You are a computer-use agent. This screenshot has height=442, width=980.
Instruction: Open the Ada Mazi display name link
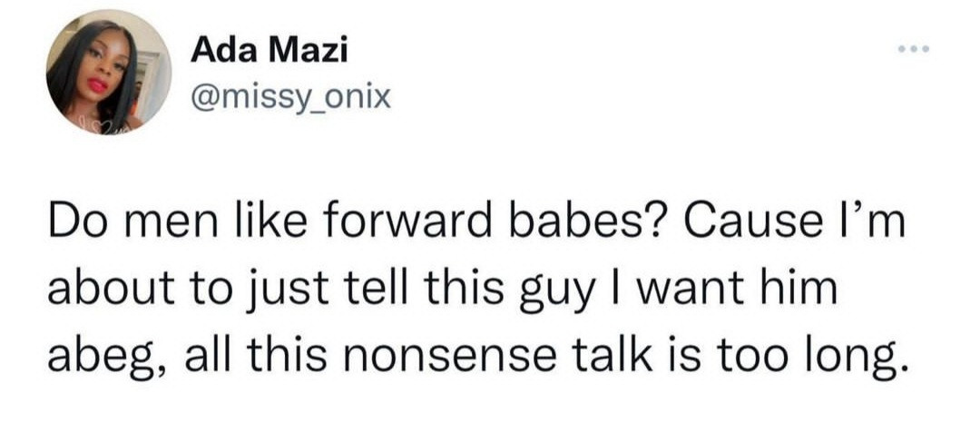[269, 51]
